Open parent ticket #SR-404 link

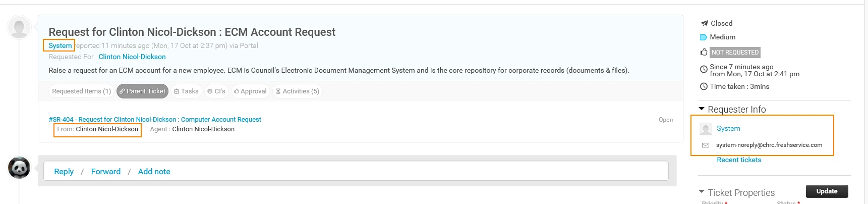(x=155, y=120)
